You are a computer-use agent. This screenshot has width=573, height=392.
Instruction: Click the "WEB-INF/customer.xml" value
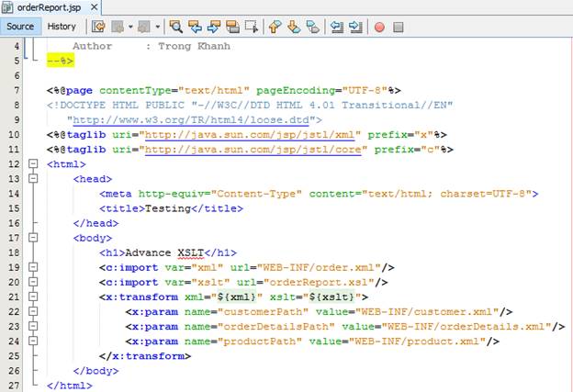(427, 312)
